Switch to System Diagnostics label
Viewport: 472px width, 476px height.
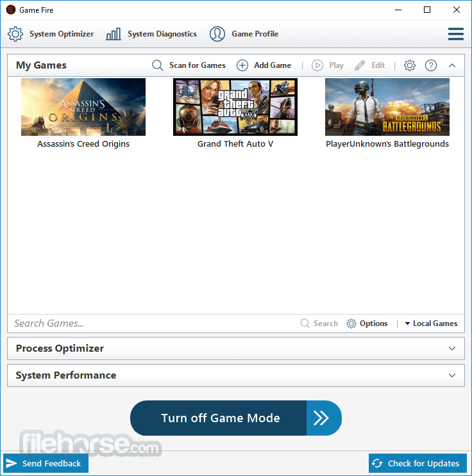pos(162,34)
